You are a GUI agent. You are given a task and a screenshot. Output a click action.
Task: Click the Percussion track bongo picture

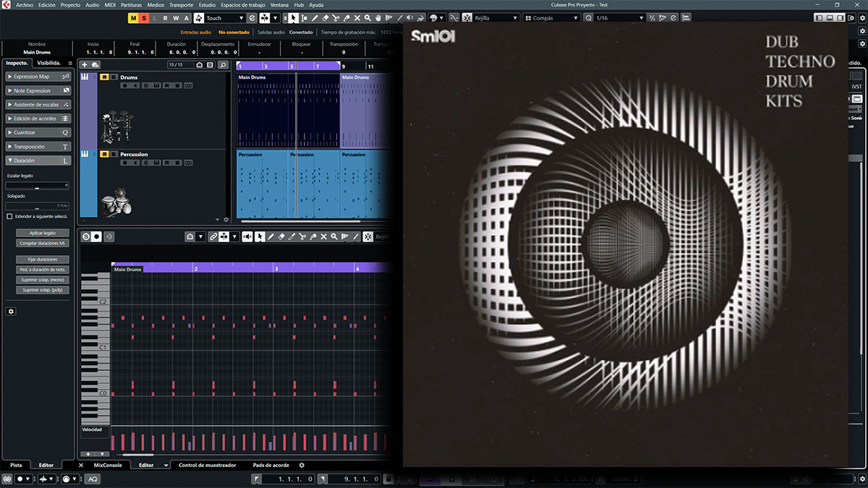click(116, 202)
